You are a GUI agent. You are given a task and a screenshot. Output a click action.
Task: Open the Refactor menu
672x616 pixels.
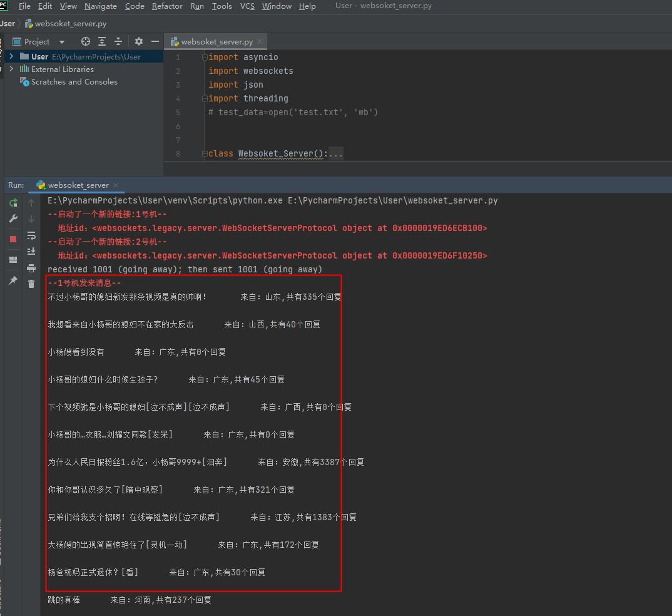click(x=167, y=6)
